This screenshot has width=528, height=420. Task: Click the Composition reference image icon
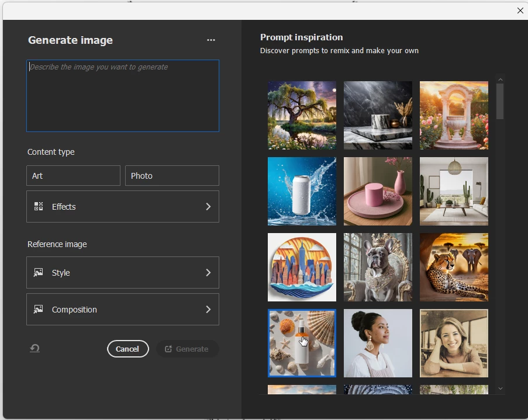pyautogui.click(x=39, y=309)
